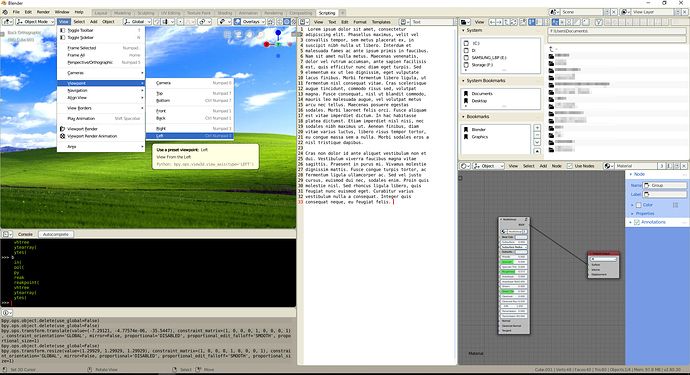The height and width of the screenshot is (375, 690).
Task: Toggle the Annotations panel checkbox
Action: [x=636, y=222]
